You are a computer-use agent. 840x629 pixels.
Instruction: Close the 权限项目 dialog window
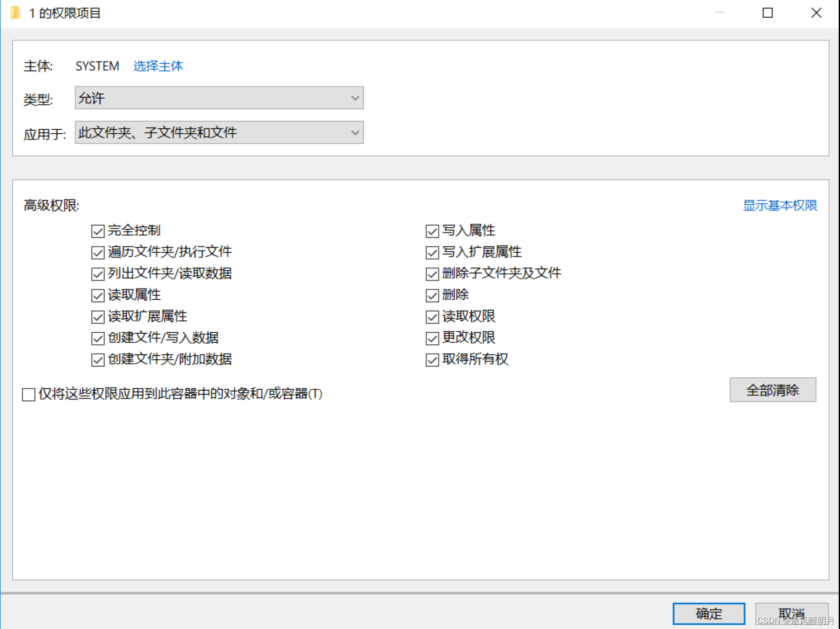pos(816,13)
